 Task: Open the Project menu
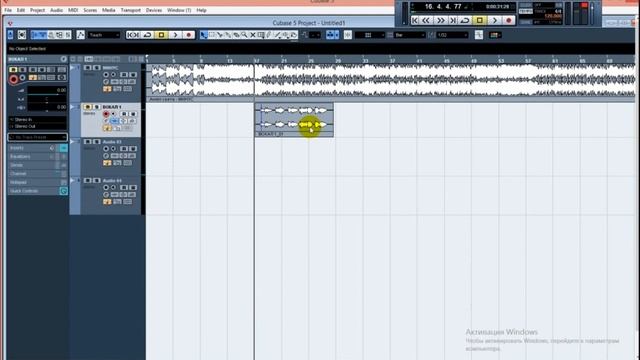pos(37,10)
